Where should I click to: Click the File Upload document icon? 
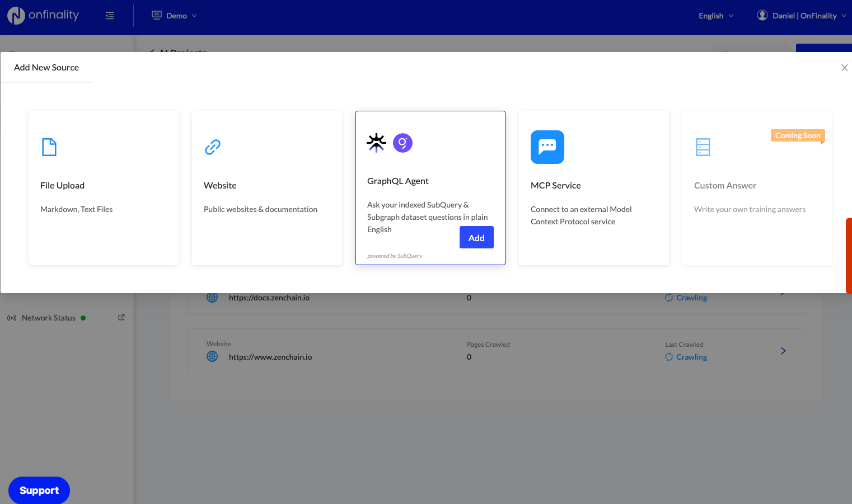tap(49, 147)
